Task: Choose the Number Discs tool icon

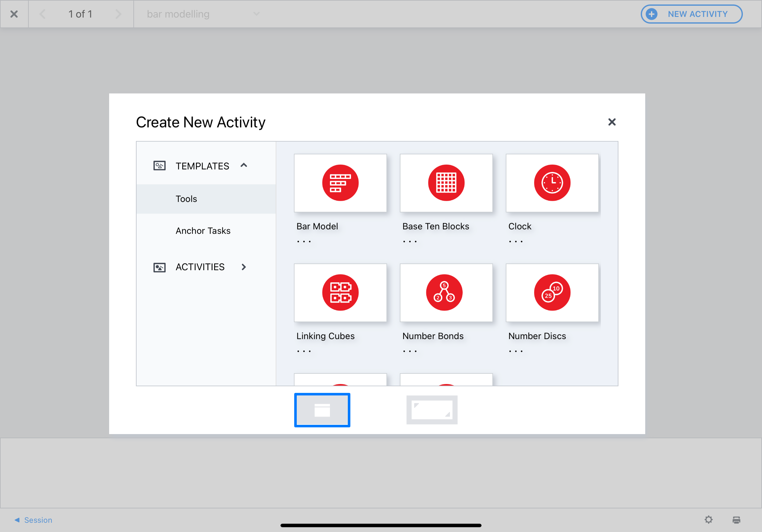Action: (x=552, y=292)
